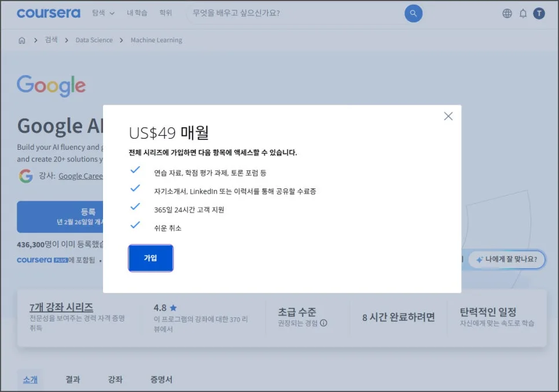Go to 내 학습
Image resolution: width=559 pixels, height=392 pixels.
point(137,13)
